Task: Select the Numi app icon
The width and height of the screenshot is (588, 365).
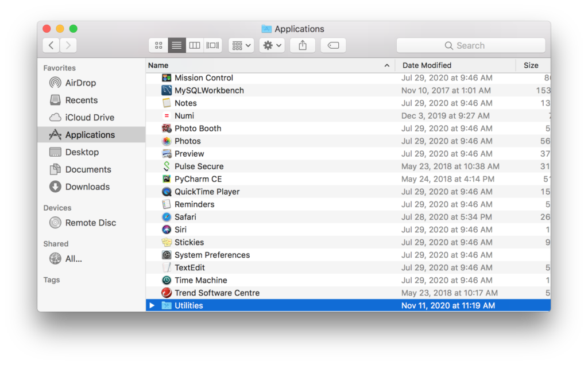Action: point(167,116)
